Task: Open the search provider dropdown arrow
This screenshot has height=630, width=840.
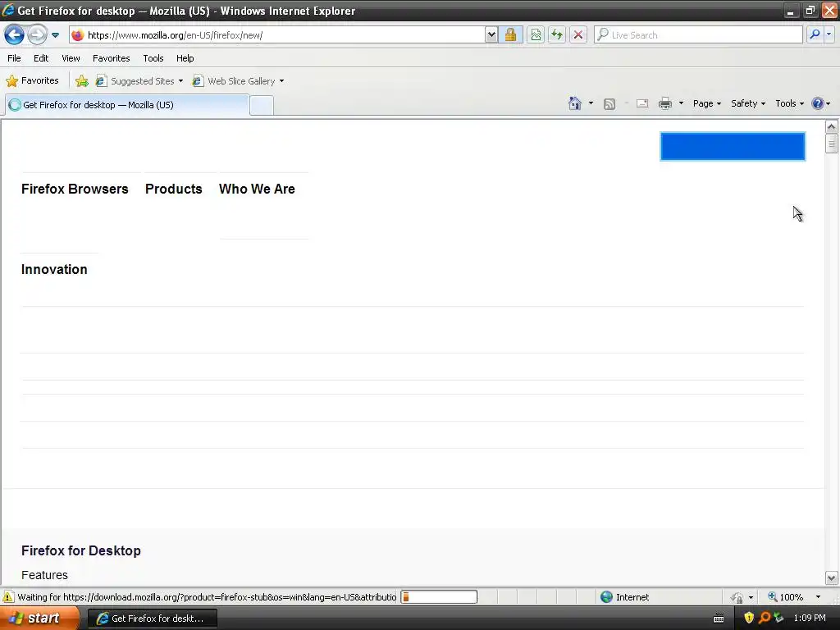Action: tap(829, 34)
